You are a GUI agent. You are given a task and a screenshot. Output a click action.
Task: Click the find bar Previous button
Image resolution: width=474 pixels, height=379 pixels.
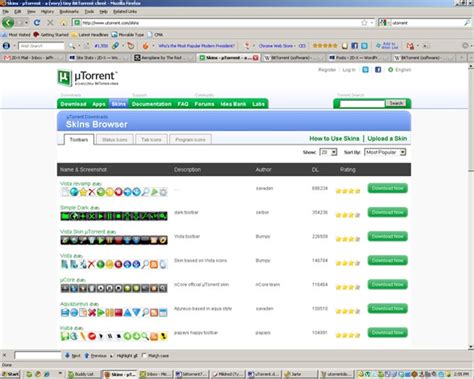click(x=95, y=356)
